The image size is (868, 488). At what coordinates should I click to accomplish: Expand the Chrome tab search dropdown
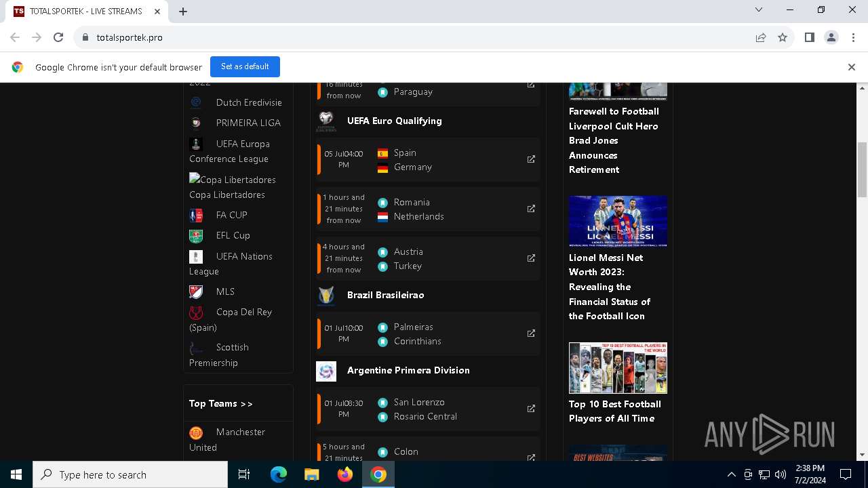point(759,10)
